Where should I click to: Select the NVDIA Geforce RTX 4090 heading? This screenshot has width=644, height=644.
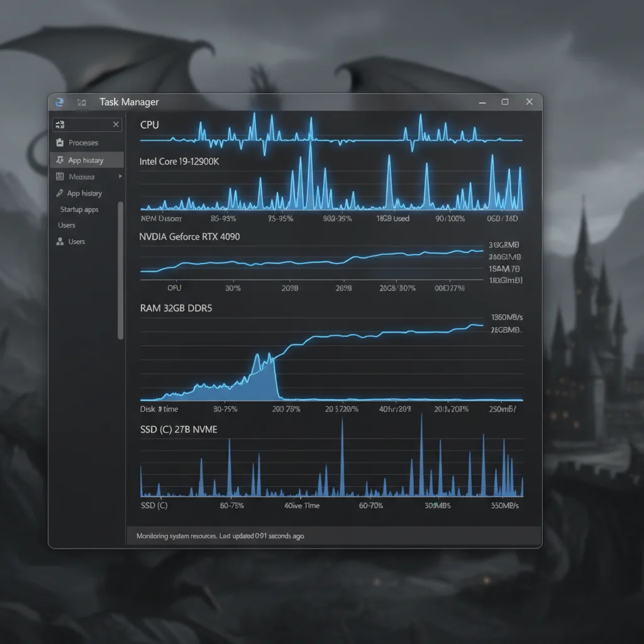pos(189,236)
